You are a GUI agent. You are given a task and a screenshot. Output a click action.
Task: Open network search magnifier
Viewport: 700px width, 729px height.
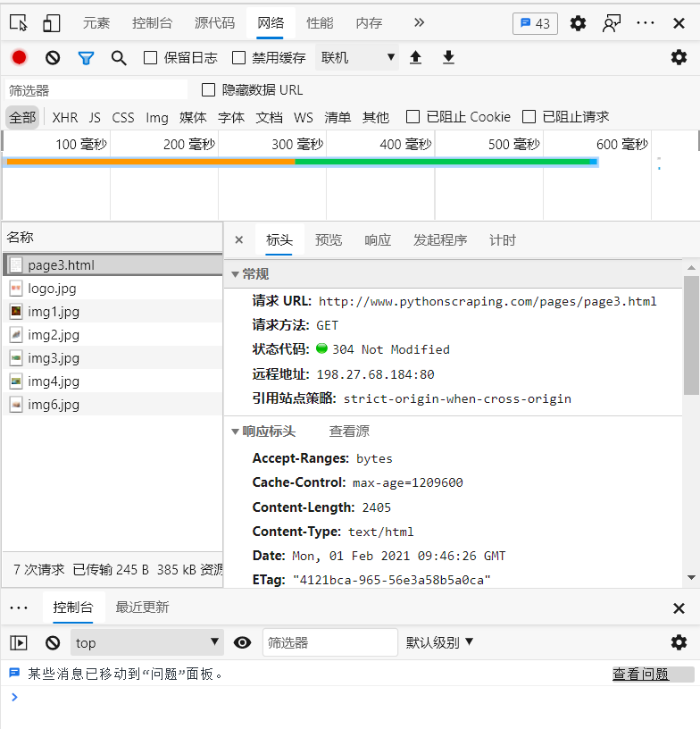pos(119,58)
